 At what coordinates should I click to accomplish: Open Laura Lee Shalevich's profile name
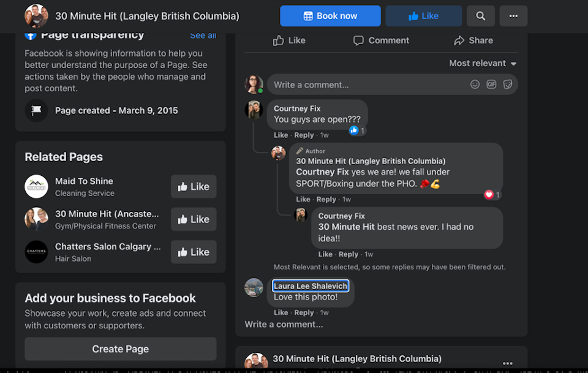tap(311, 286)
